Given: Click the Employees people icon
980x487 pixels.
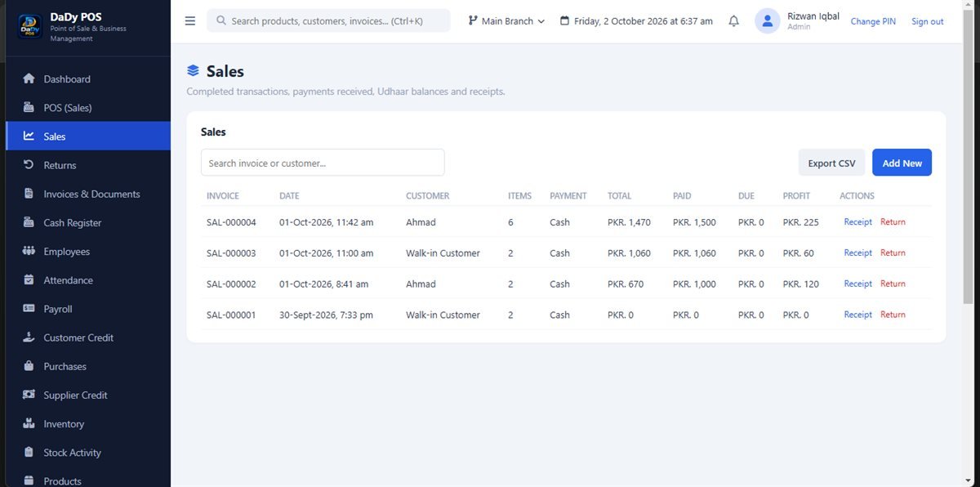Looking at the screenshot, I should click(29, 252).
